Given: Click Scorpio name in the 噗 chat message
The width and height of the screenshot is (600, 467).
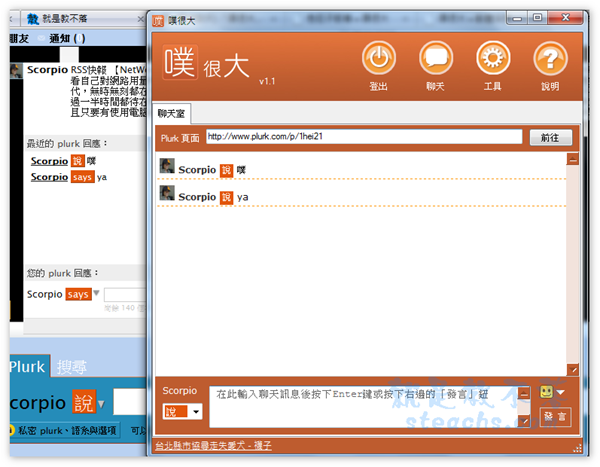Looking at the screenshot, I should (x=197, y=170).
